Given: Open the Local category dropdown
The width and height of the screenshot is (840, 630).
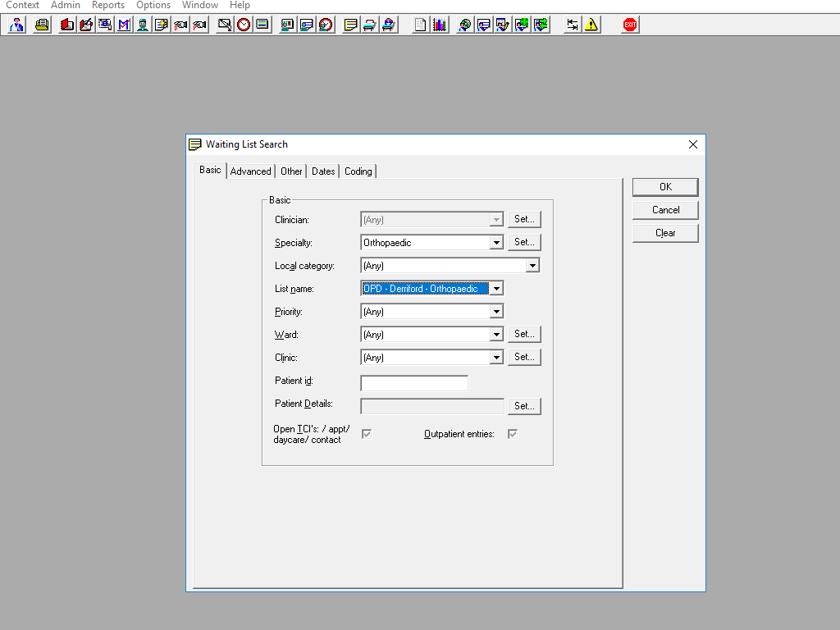Looking at the screenshot, I should click(x=532, y=266).
